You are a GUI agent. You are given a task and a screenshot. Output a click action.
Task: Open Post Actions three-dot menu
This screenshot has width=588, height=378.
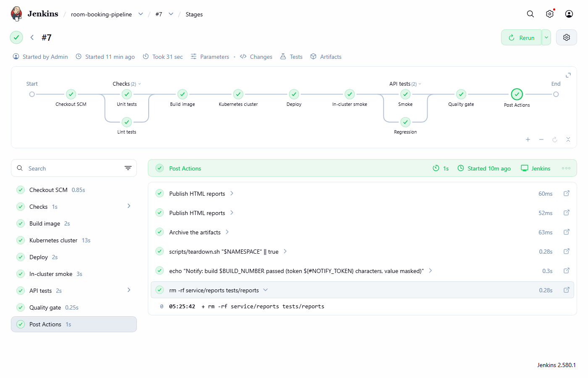click(x=566, y=168)
